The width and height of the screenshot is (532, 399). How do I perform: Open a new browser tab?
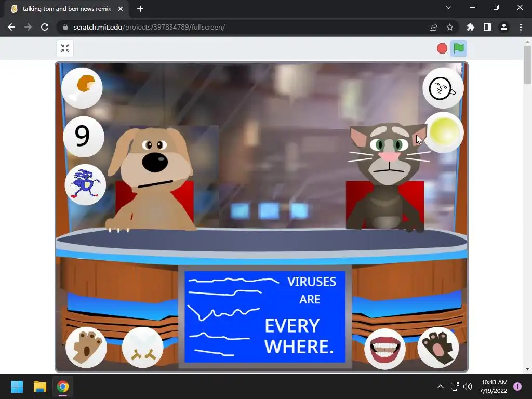[x=140, y=9]
